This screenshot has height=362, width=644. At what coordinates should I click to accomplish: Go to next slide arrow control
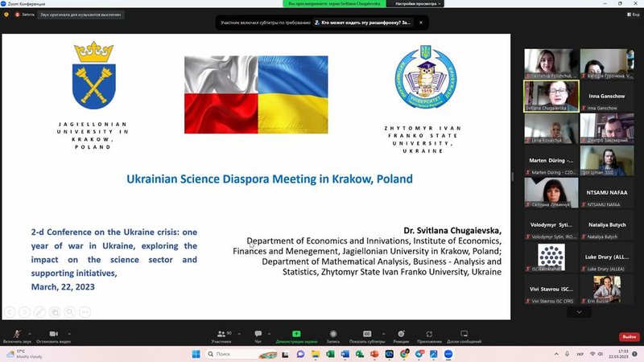pos(25,312)
